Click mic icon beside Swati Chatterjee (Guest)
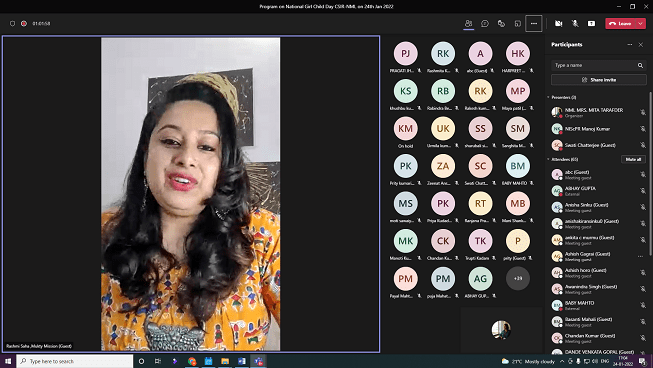The width and height of the screenshot is (653, 368). click(x=643, y=145)
